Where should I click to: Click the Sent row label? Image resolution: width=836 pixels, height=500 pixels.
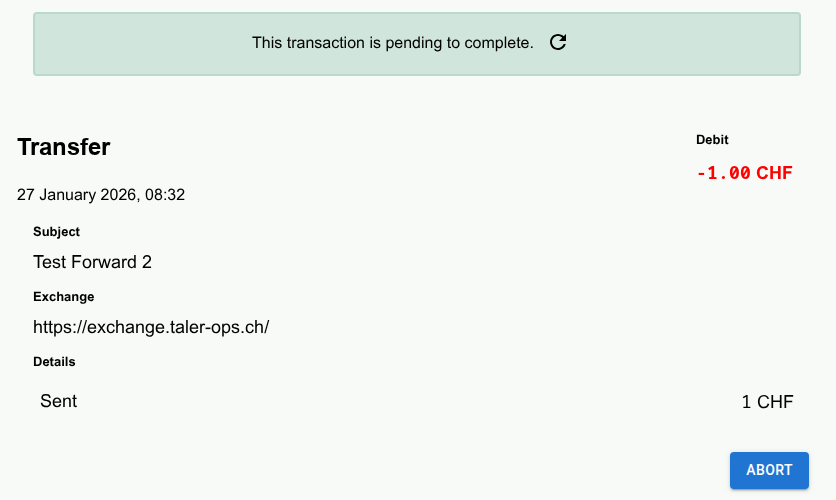[x=58, y=402]
